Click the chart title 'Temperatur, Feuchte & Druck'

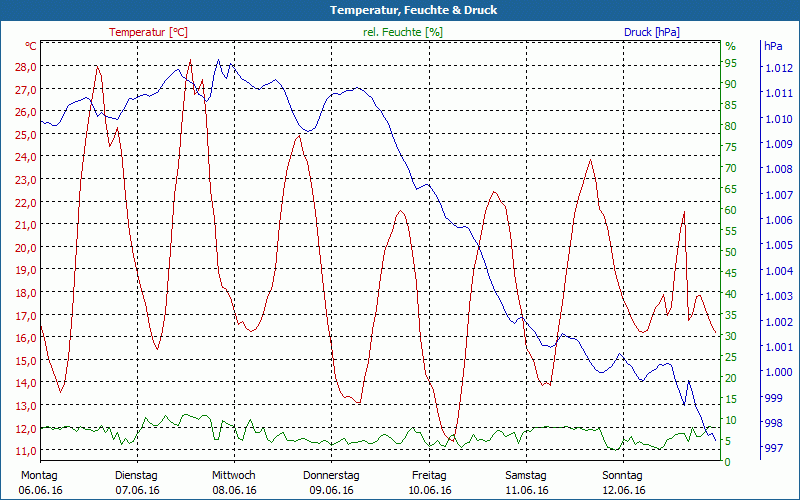coord(400,10)
